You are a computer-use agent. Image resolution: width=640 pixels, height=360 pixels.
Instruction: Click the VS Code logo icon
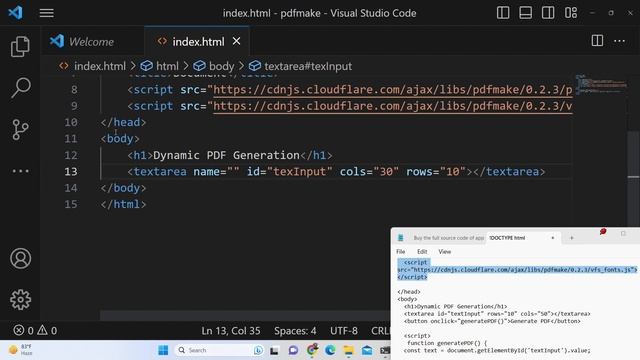pyautogui.click(x=15, y=13)
